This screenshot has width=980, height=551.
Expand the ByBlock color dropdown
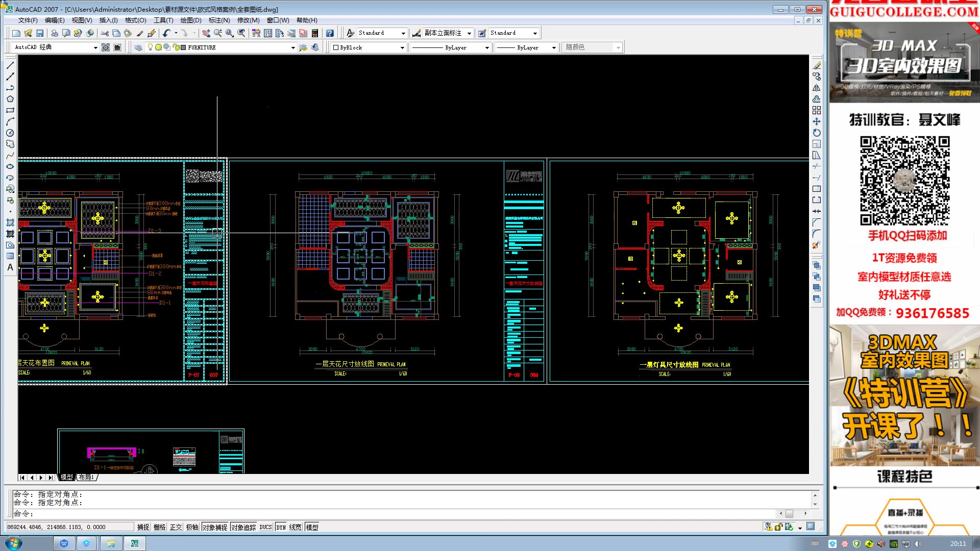[402, 47]
